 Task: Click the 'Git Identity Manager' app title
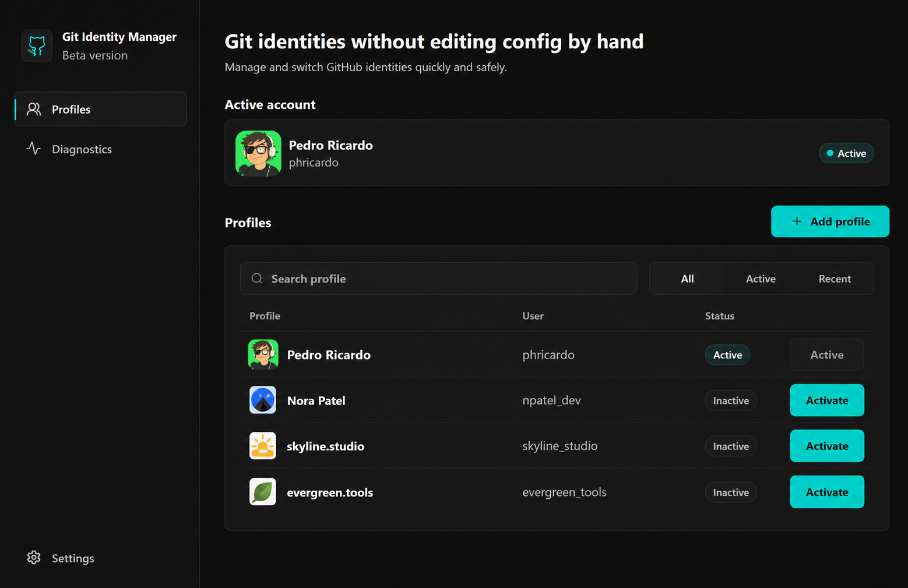click(x=119, y=37)
